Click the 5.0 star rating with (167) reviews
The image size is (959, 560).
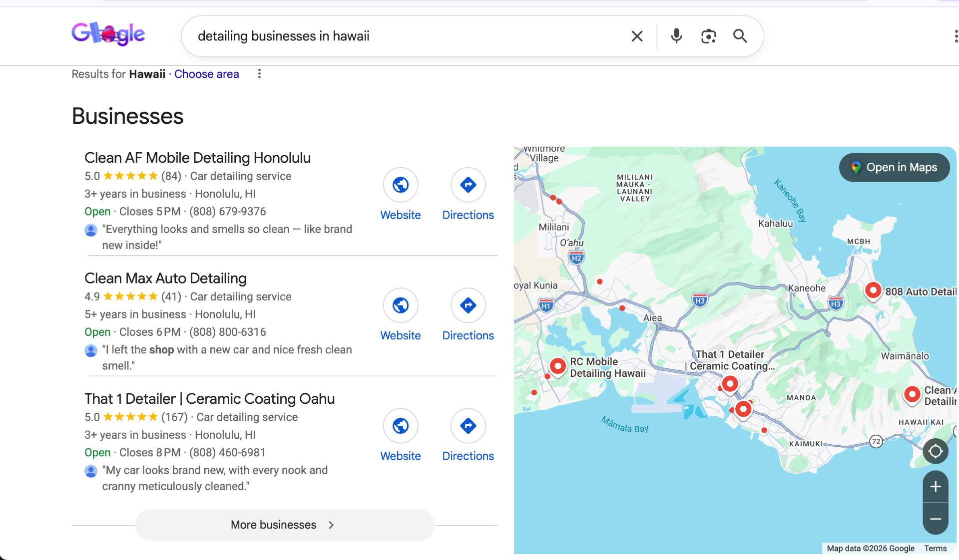pos(136,417)
